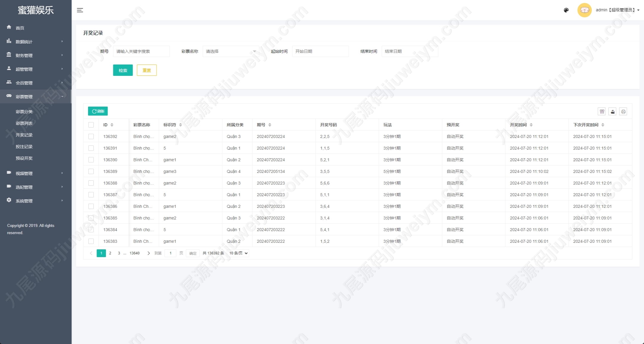Open the theme palette icon
Screen dimensions: 644x344
566,10
